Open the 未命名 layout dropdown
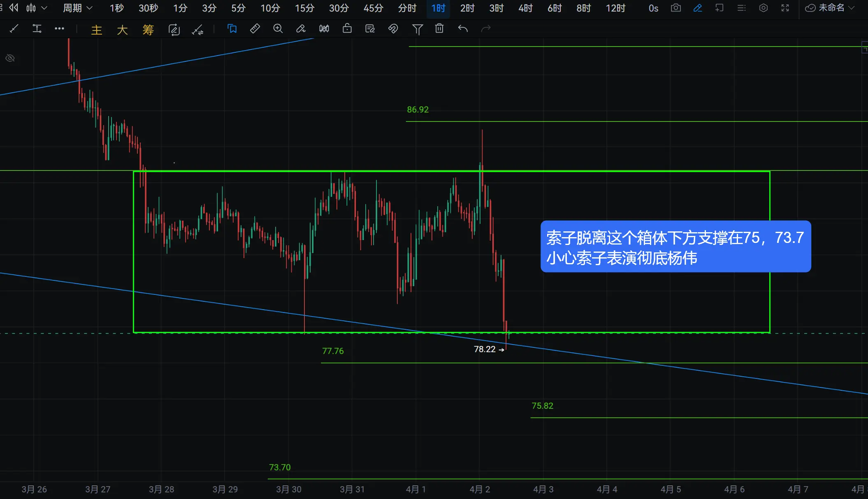This screenshot has width=868, height=499. click(831, 8)
